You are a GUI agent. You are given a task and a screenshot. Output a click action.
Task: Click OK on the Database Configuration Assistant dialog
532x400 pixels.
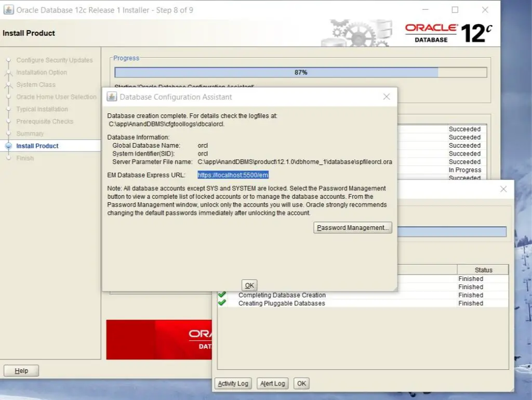(249, 285)
